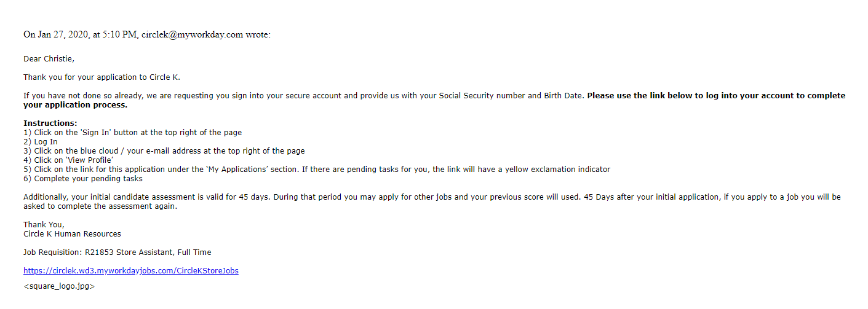Click the 'Circle K Human Resources' signature
868x309 pixels.
72,234
